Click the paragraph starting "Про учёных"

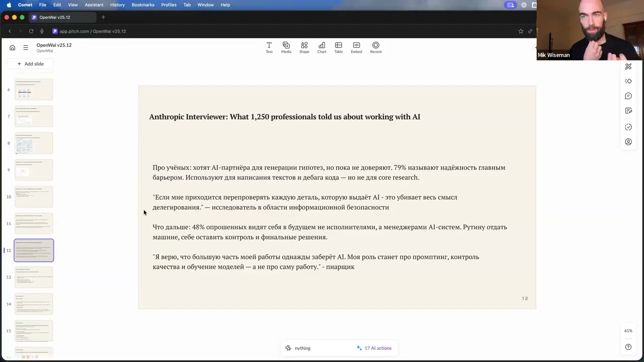click(x=329, y=172)
